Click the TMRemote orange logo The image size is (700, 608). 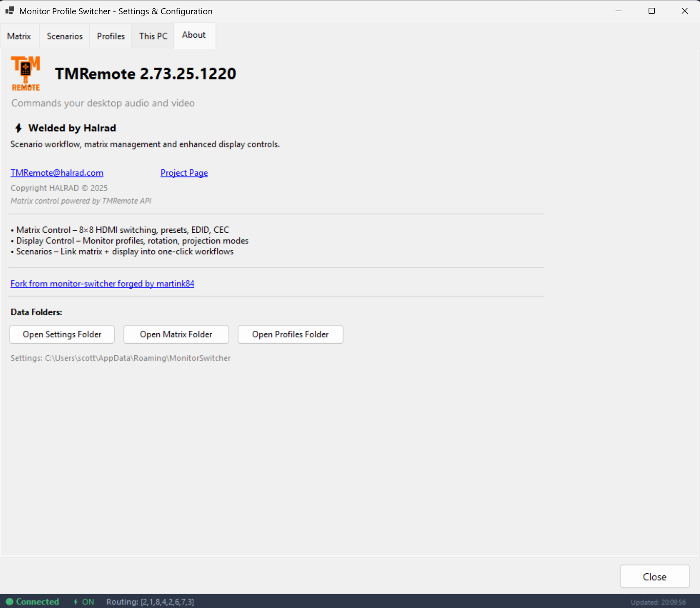point(26,73)
